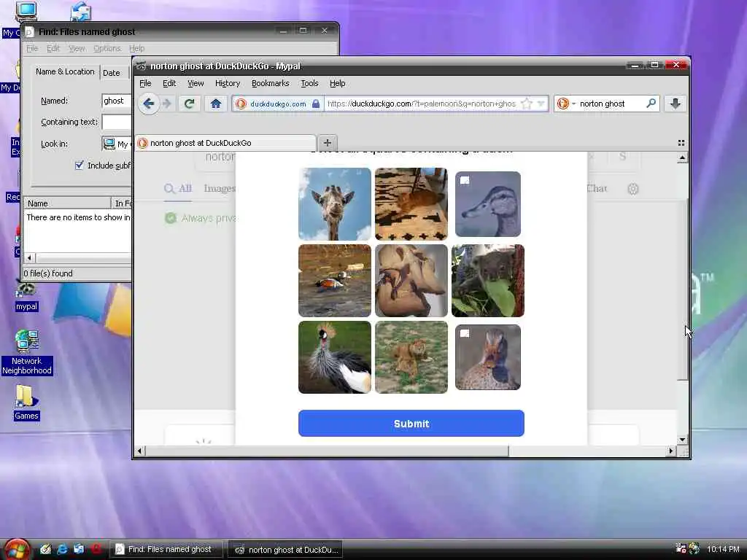This screenshot has width=747, height=560.
Task: Click left scroll arrow in Find results list
Action: (x=29, y=258)
